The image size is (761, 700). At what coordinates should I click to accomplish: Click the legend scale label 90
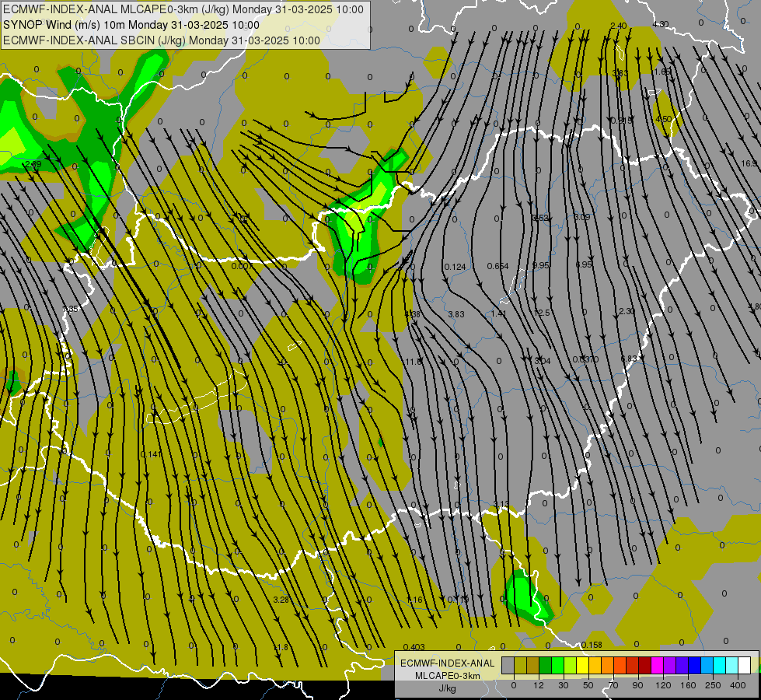point(637,685)
